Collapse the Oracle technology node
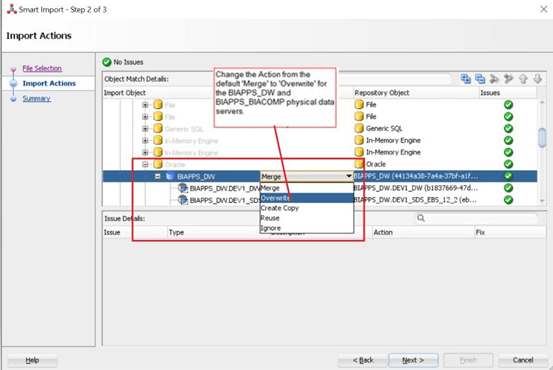This screenshot has height=370, width=553. point(145,164)
